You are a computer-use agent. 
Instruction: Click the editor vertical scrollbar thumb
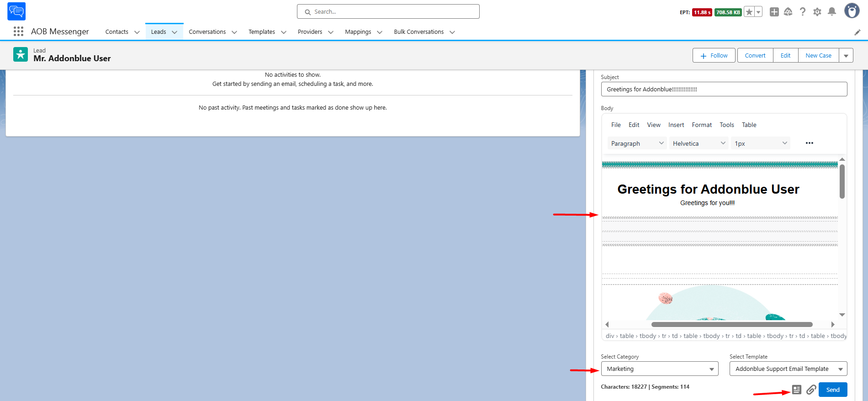click(842, 181)
